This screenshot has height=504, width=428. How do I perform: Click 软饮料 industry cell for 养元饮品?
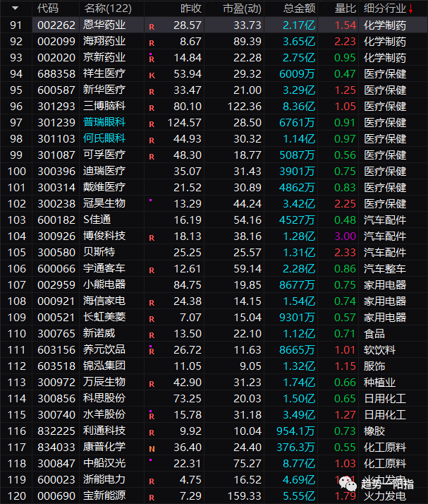[379, 350]
